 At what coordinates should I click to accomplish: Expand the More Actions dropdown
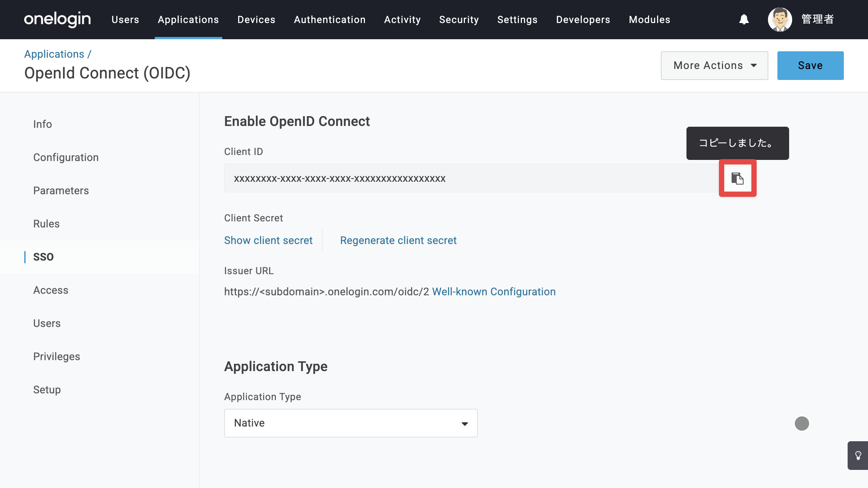714,66
